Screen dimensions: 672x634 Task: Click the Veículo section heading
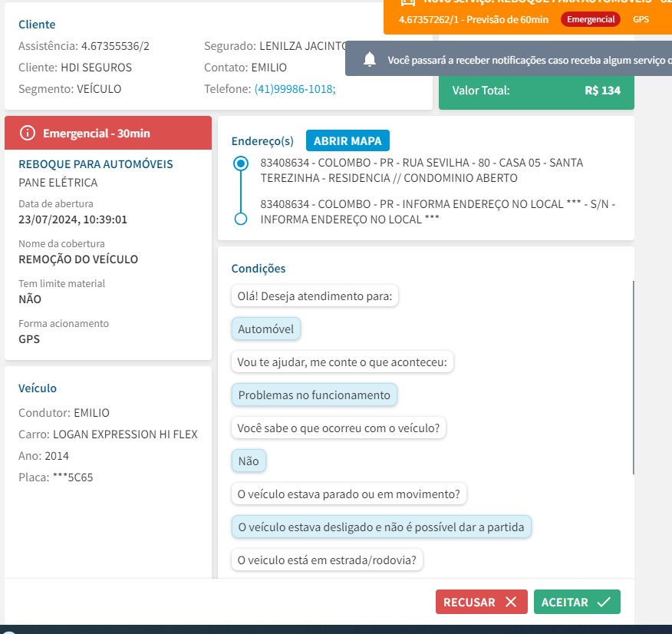(38, 388)
